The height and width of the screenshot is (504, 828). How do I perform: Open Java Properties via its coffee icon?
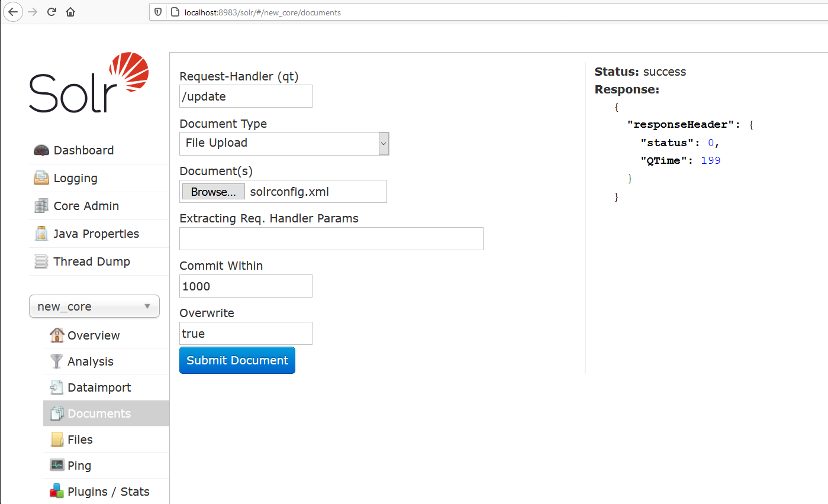[x=40, y=233]
